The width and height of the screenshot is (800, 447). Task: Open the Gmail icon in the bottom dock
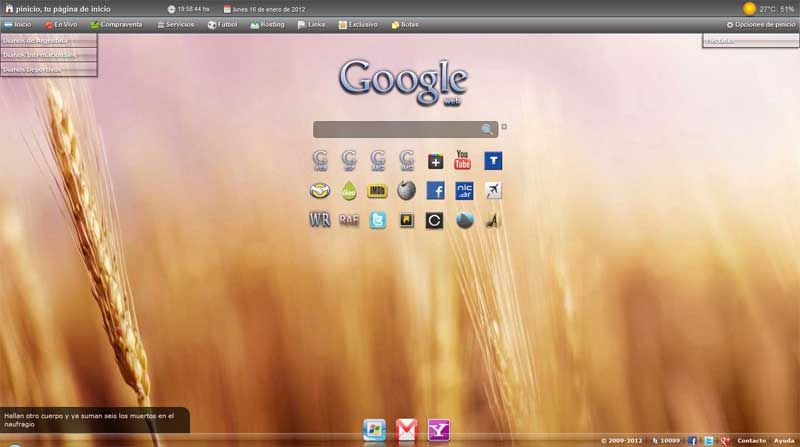click(x=406, y=430)
